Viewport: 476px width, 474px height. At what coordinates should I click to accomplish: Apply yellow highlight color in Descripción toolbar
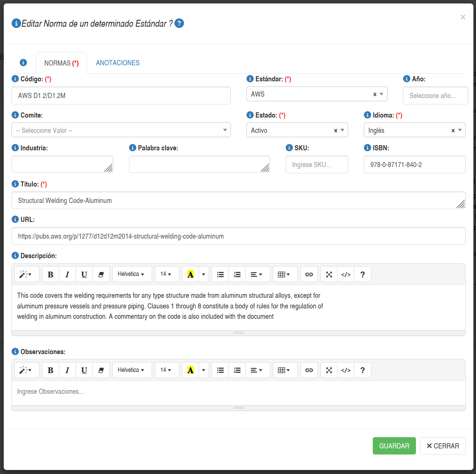190,275
